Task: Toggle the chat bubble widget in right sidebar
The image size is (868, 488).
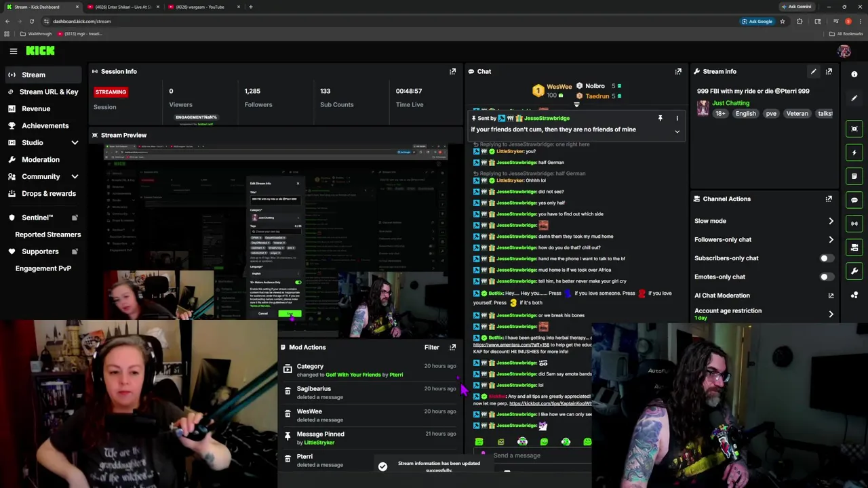Action: tap(854, 200)
